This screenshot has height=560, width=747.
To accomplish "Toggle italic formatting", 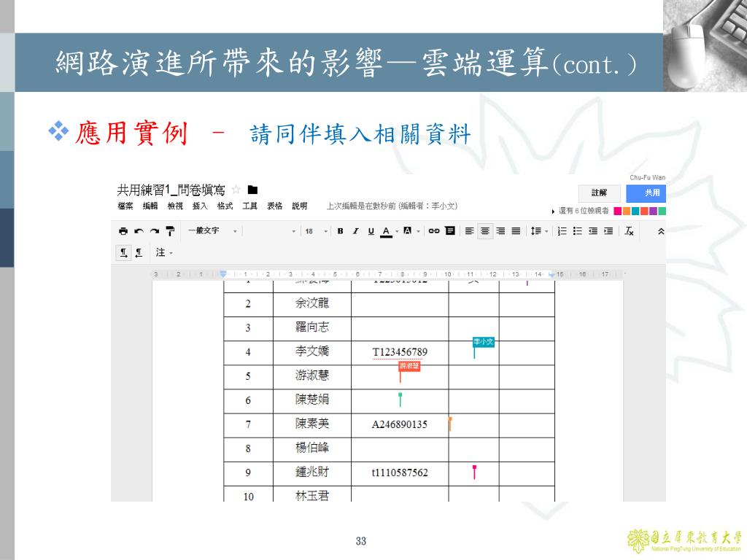I will tap(355, 231).
